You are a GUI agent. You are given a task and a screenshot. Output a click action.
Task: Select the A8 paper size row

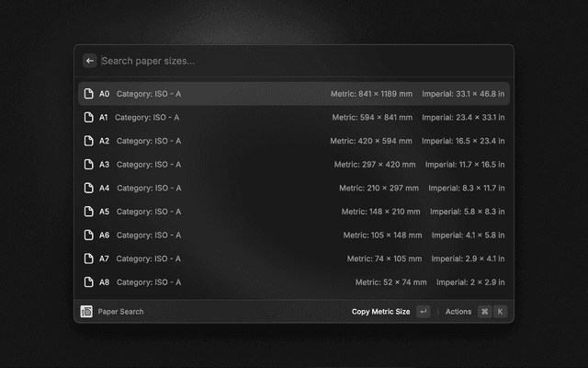tap(294, 282)
